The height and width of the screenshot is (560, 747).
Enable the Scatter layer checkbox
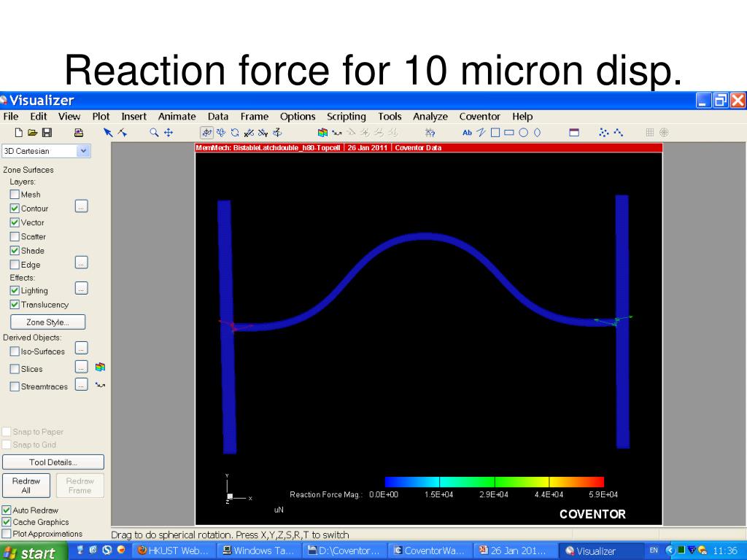click(x=15, y=237)
